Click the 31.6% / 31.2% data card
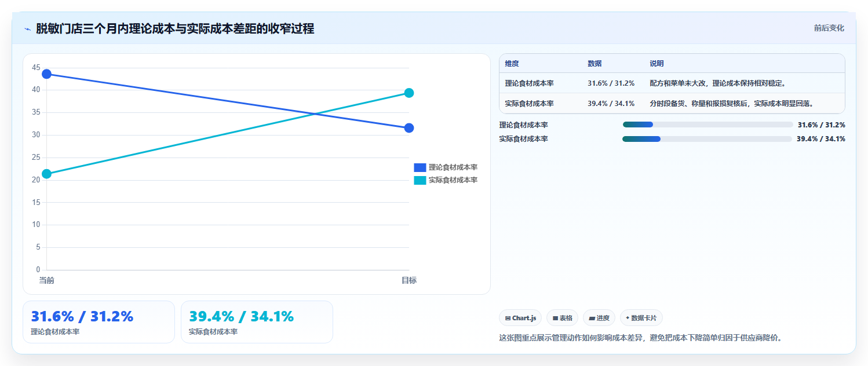The height and width of the screenshot is (366, 868). [99, 322]
